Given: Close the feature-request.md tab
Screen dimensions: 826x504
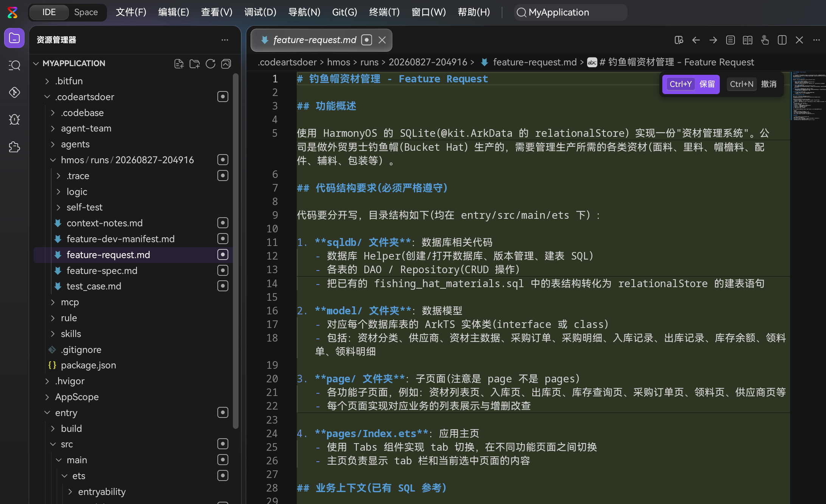Looking at the screenshot, I should point(382,40).
